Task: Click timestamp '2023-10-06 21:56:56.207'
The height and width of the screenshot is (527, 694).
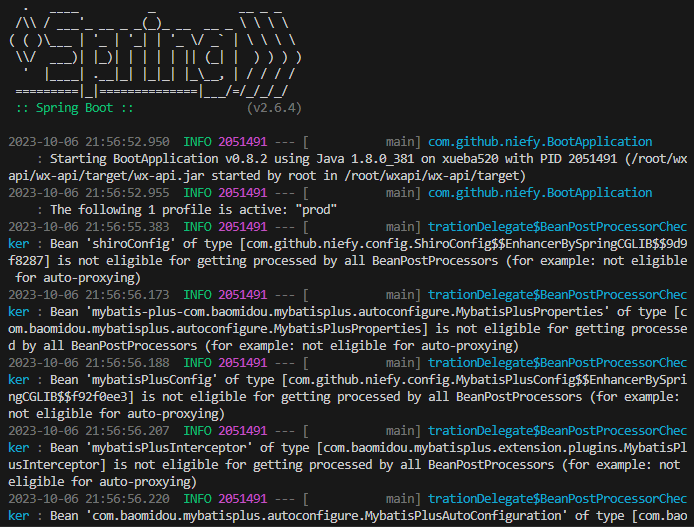Action: click(89, 431)
